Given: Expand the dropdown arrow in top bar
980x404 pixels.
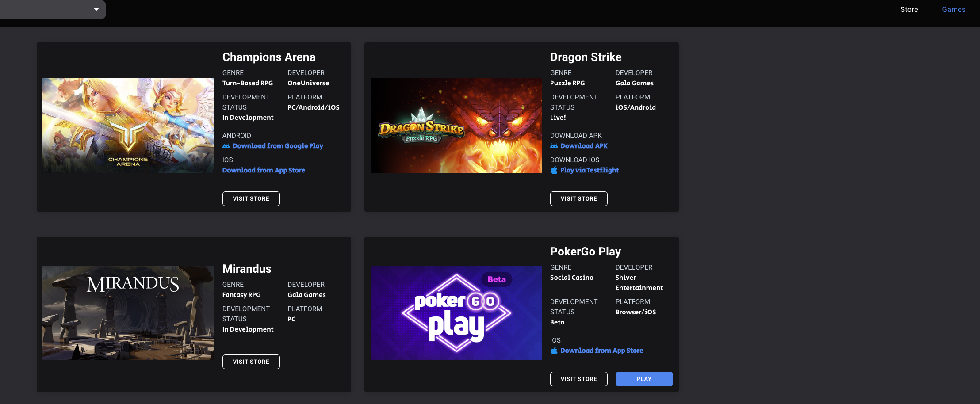Looking at the screenshot, I should click(x=96, y=9).
